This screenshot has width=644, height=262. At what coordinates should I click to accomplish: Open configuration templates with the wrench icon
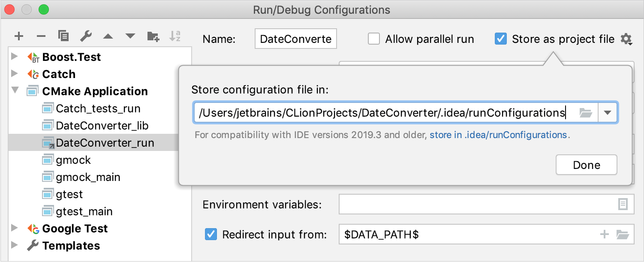(85, 36)
